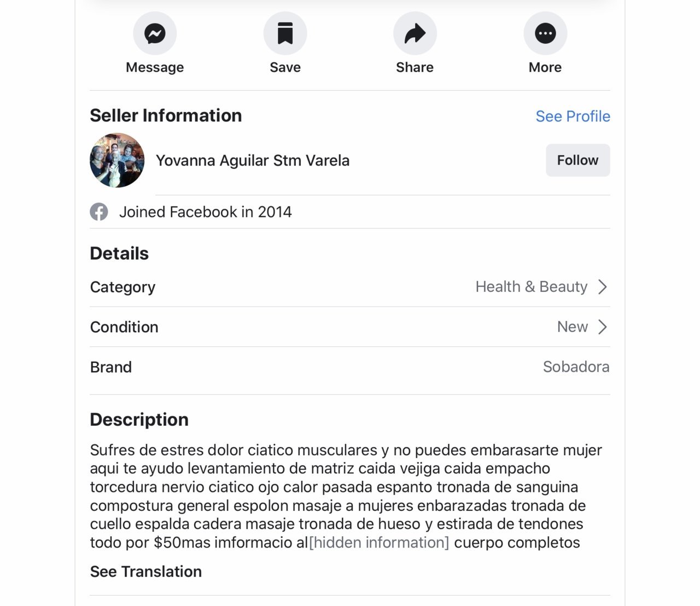Click the seller's round profile photo
The height and width of the screenshot is (606, 700).
(x=117, y=160)
